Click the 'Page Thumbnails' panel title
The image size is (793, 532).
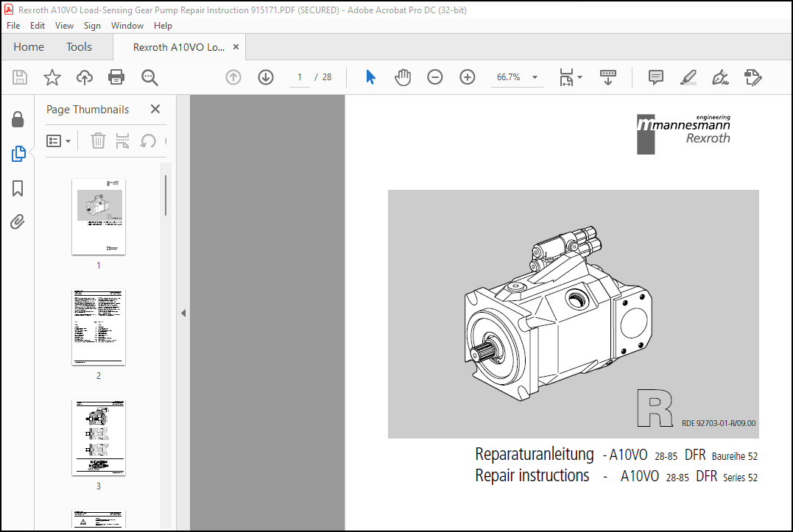(x=88, y=109)
